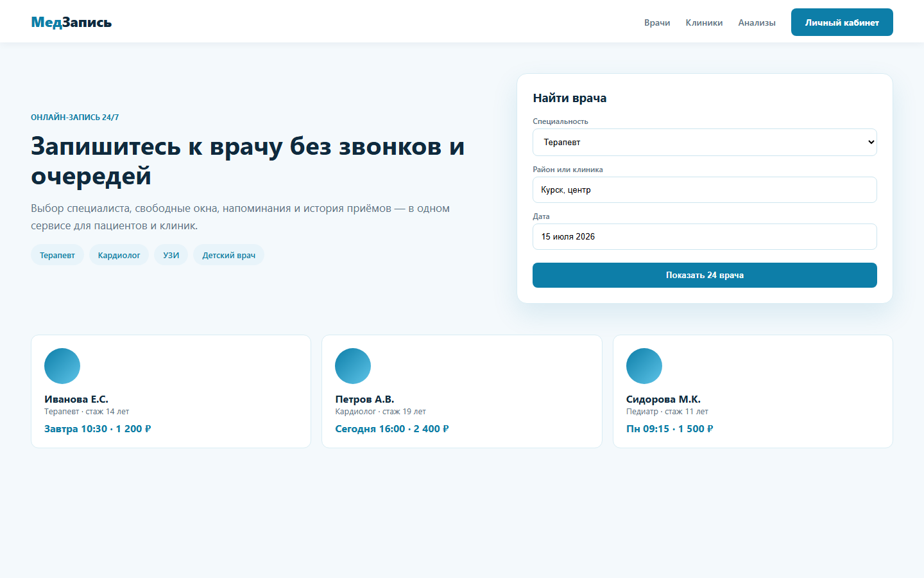924x578 pixels.
Task: Open doctor name Иванова Е.С.
Action: (x=76, y=399)
